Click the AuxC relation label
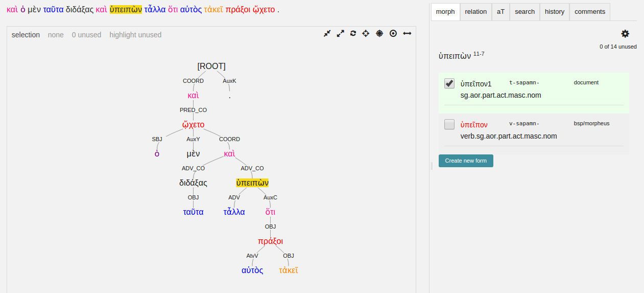Screen dimensions: 644x293 [271, 197]
